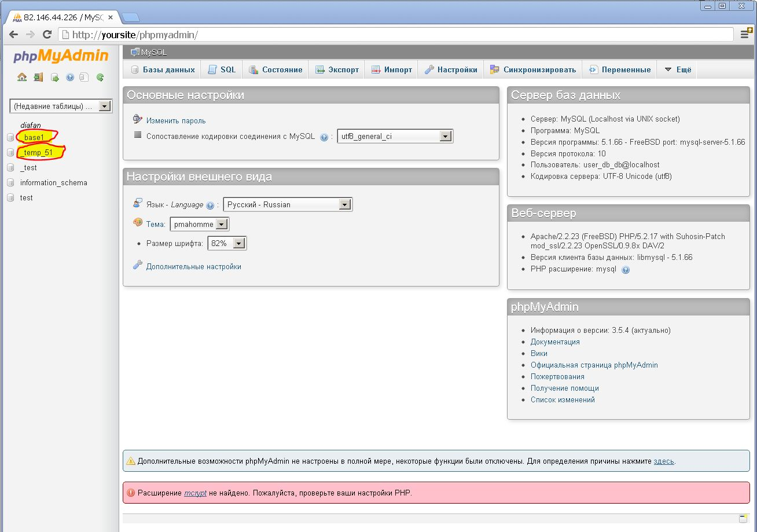
Task: Open Официальная страница phpMyAdmin link
Action: (594, 365)
